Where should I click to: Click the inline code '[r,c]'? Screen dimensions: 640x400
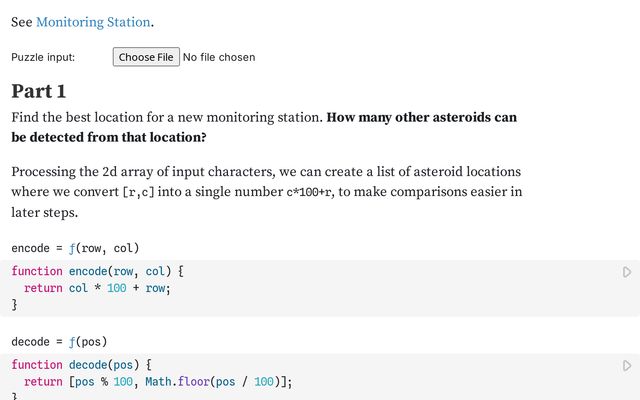pyautogui.click(x=139, y=192)
